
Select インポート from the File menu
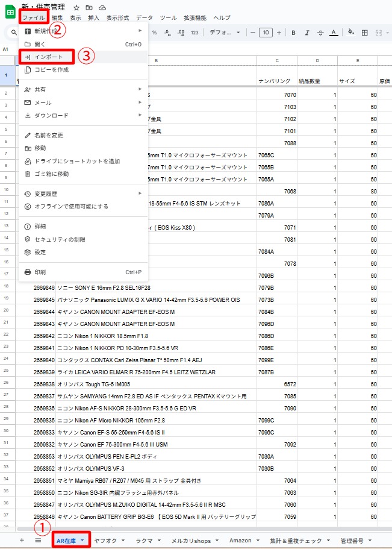pyautogui.click(x=48, y=57)
